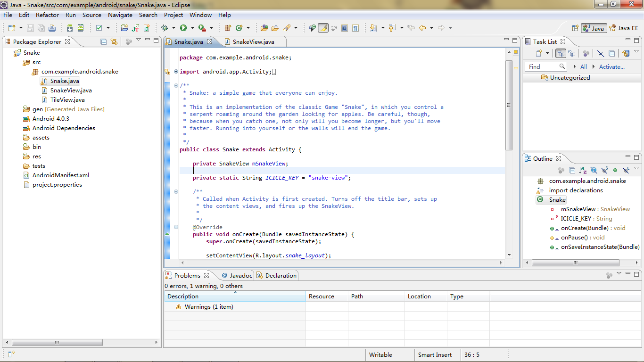
Task: Click inside the Task List Find field
Action: [x=545, y=67]
